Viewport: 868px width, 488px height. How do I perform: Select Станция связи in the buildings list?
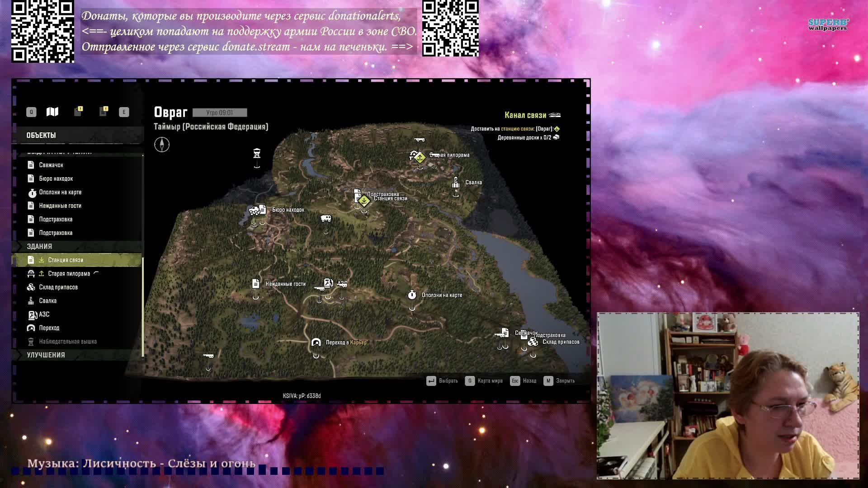66,260
